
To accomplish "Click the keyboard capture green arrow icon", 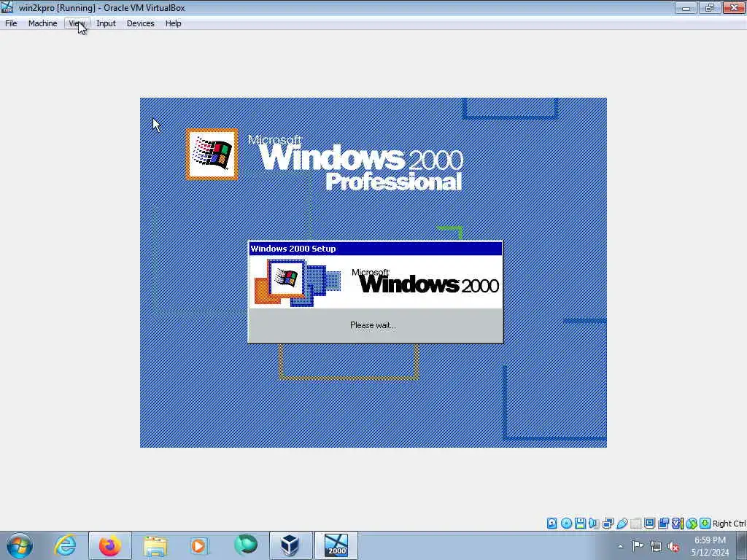I will click(705, 524).
